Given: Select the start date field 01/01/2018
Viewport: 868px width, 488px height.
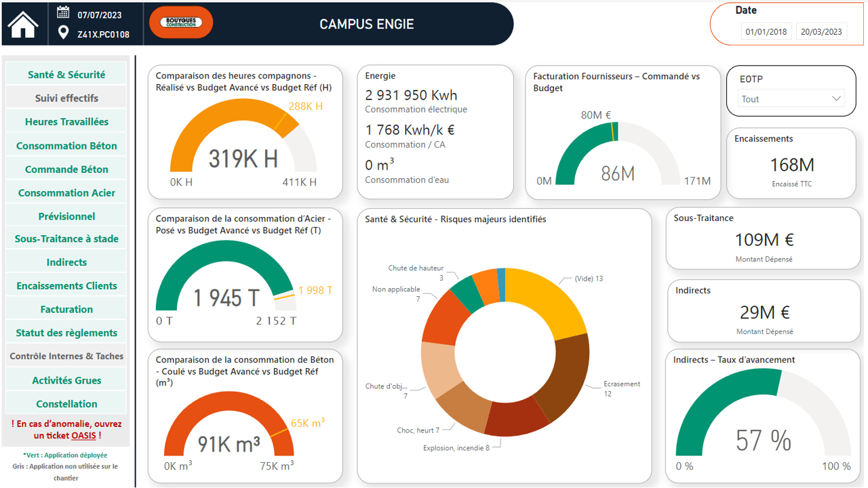Looking at the screenshot, I should [x=766, y=32].
